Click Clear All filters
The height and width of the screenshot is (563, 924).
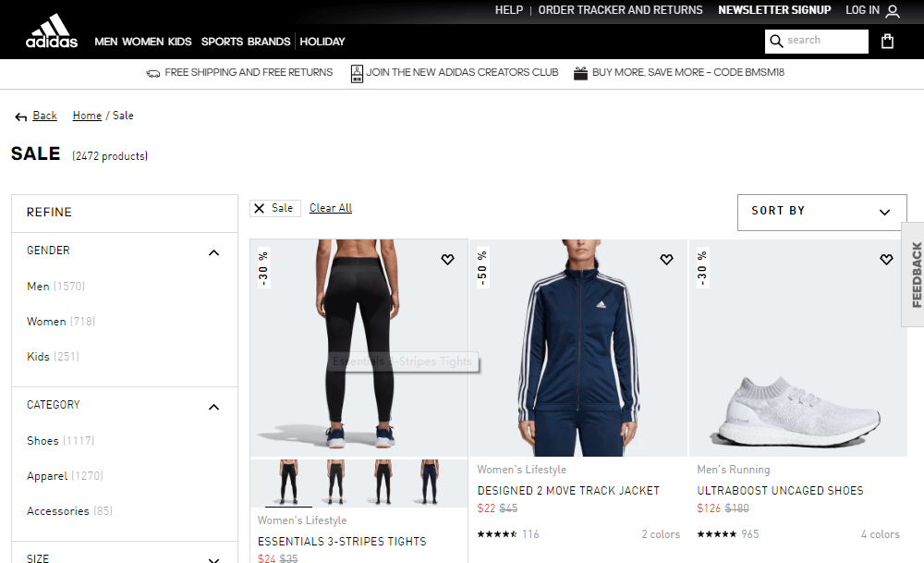point(331,208)
